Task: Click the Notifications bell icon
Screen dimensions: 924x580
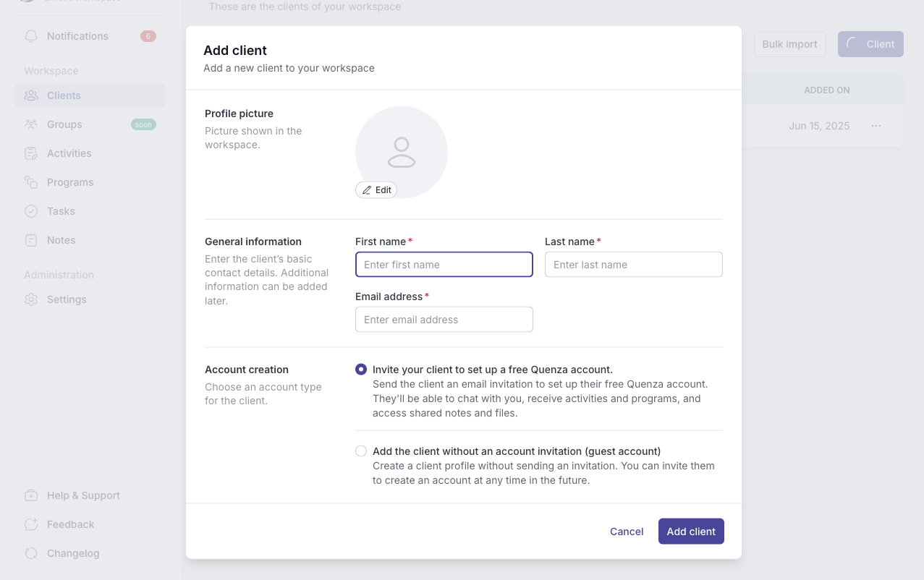Action: (x=31, y=36)
